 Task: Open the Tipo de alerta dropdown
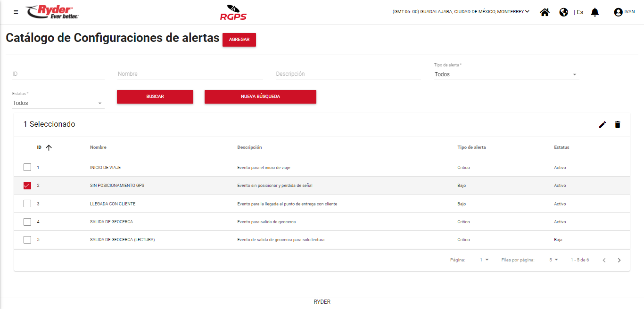click(x=506, y=74)
